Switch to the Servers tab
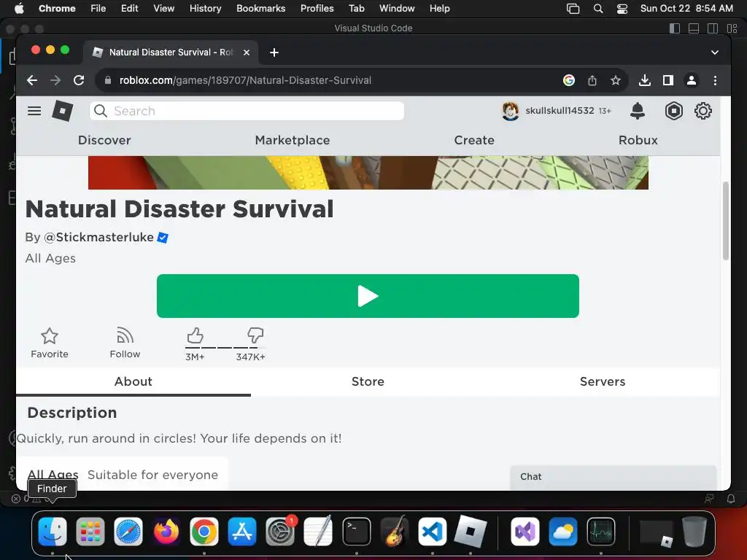The width and height of the screenshot is (747, 560). coord(602,381)
